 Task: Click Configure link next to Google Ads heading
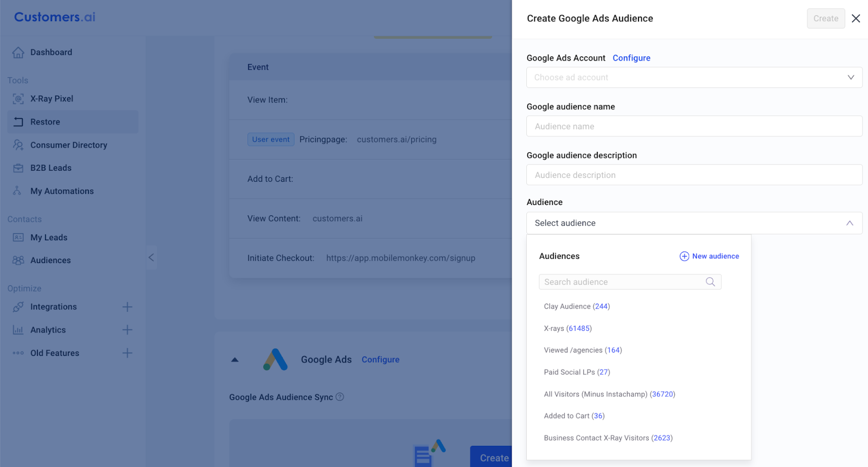tap(380, 360)
